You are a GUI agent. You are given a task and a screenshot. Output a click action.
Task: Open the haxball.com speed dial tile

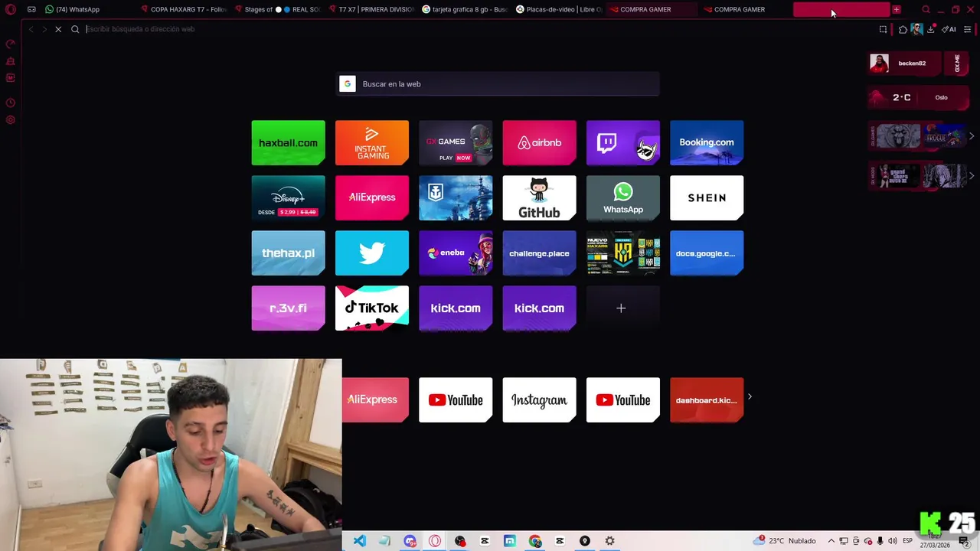click(288, 142)
